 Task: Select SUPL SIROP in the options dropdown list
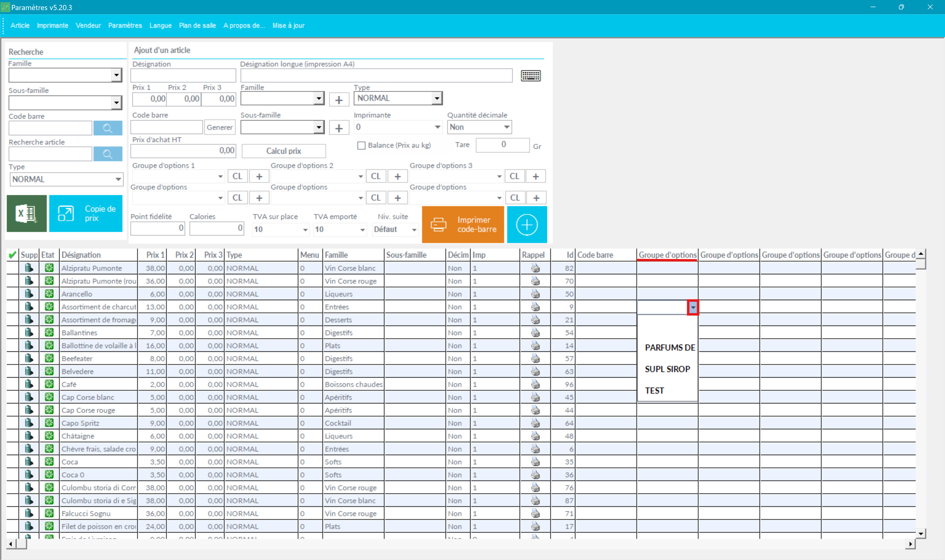[667, 369]
